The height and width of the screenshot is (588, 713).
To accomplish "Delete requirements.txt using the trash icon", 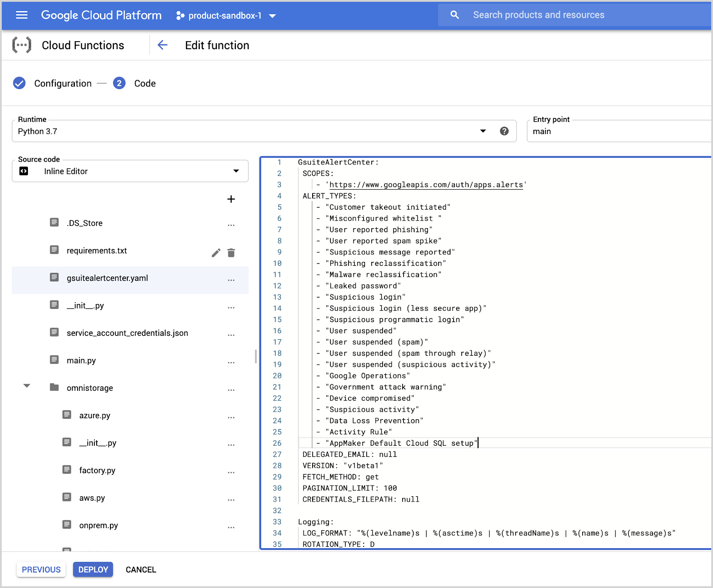I will [x=231, y=252].
